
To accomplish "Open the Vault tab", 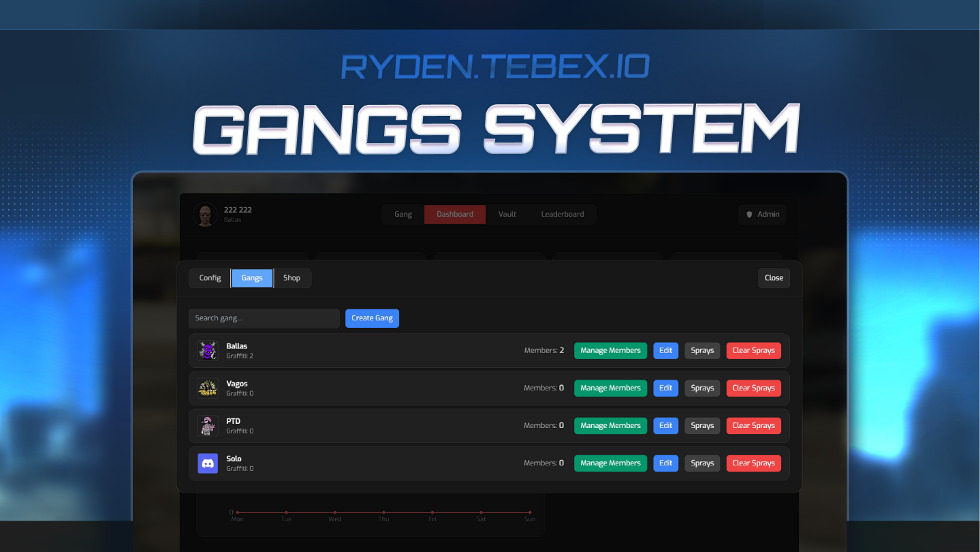I will [x=507, y=215].
